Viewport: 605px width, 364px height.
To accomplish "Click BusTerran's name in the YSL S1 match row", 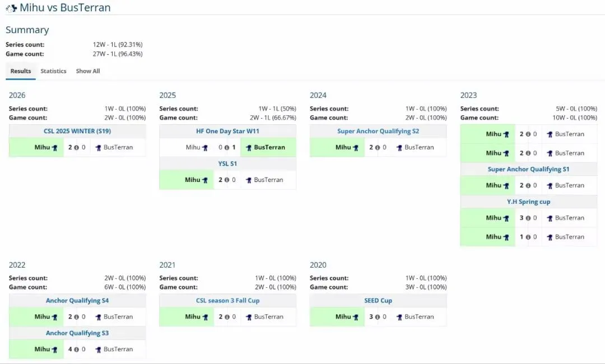I will 268,180.
